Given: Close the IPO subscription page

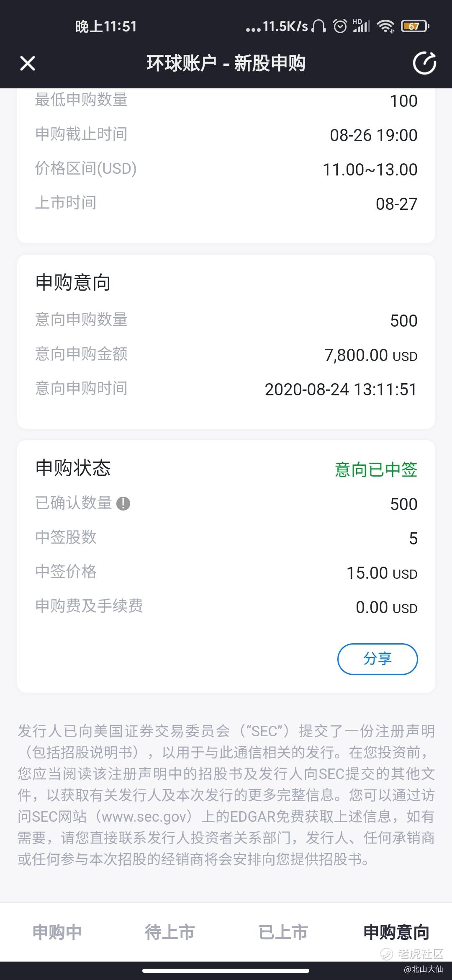Looking at the screenshot, I should (x=28, y=64).
